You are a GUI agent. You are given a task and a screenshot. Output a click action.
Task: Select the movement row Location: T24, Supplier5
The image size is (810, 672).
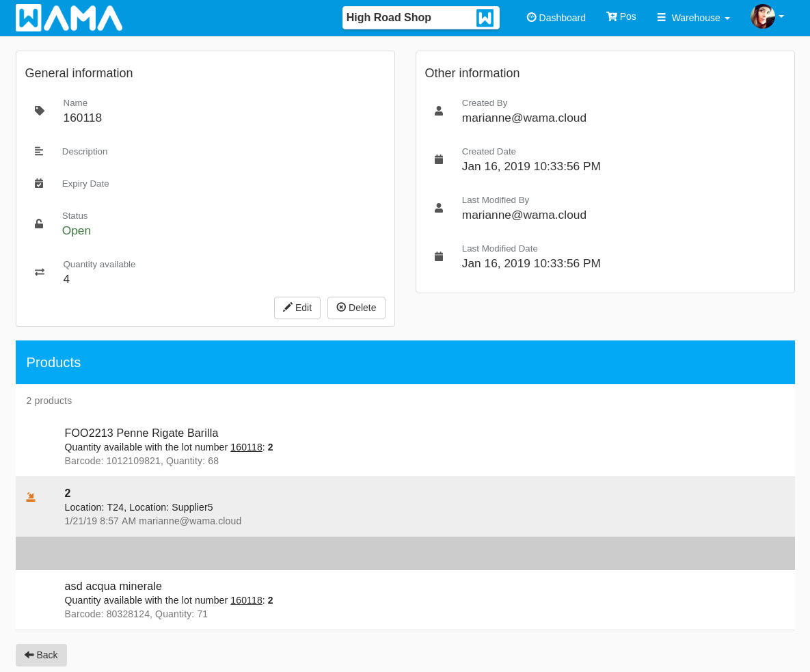pos(405,507)
